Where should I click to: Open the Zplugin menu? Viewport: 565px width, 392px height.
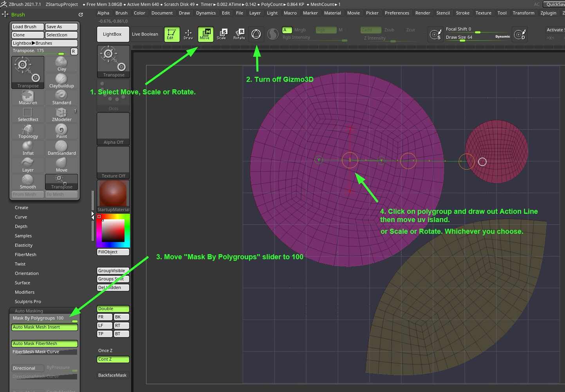548,13
